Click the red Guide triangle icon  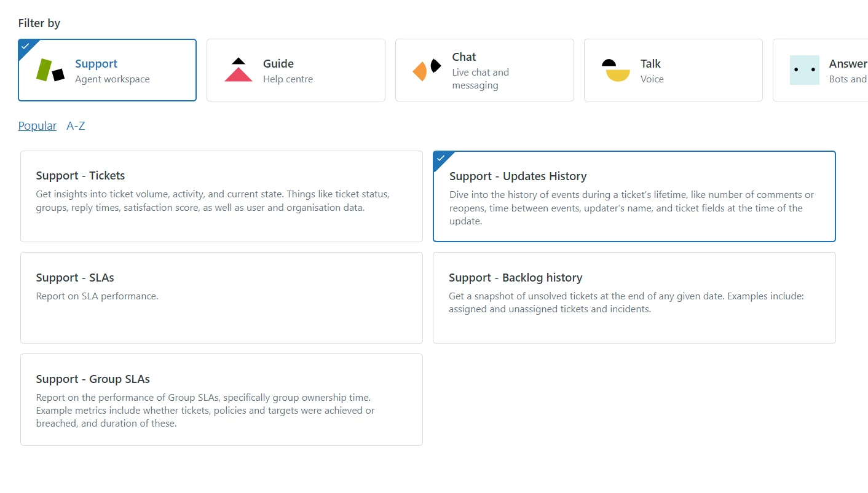pos(239,70)
